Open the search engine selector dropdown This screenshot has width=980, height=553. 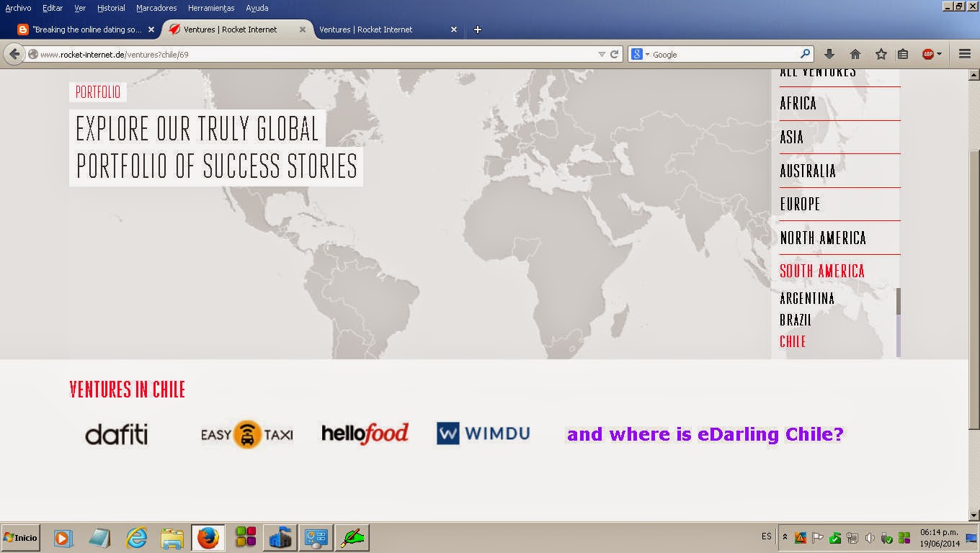click(x=639, y=54)
